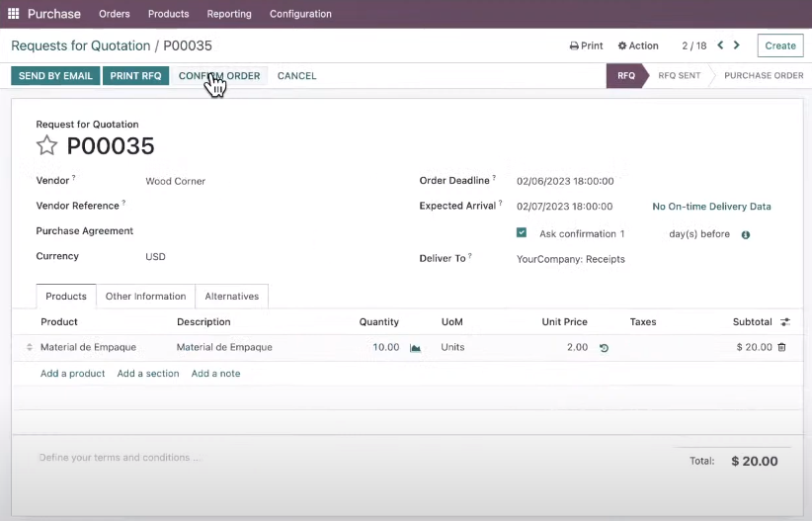Open the Action dropdown
This screenshot has width=812, height=521.
click(638, 45)
